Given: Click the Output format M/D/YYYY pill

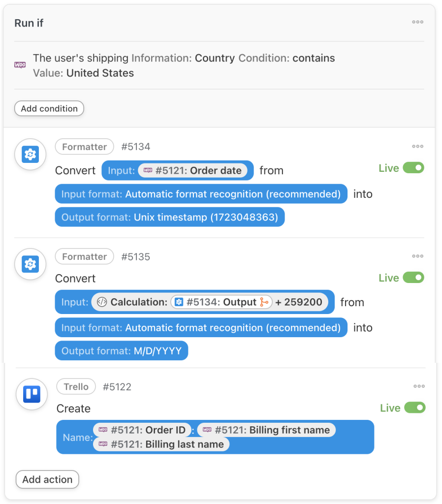Looking at the screenshot, I should [x=121, y=350].
